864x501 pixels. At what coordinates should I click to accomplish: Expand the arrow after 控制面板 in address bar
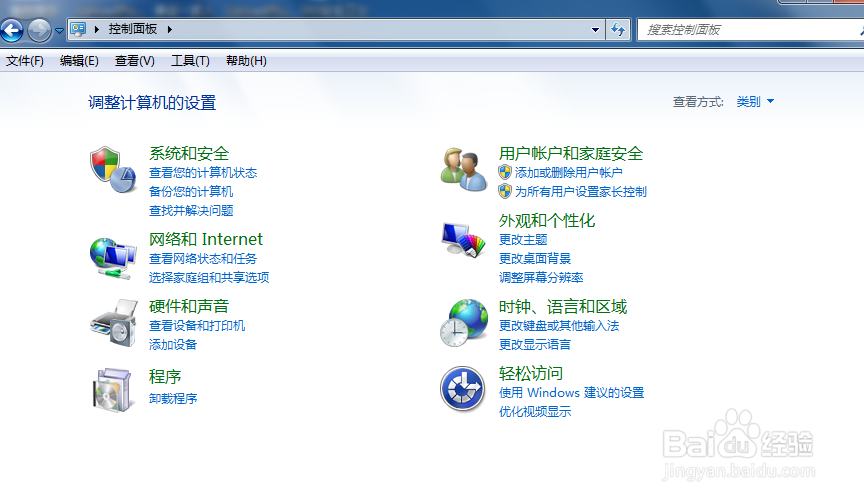pos(170,29)
